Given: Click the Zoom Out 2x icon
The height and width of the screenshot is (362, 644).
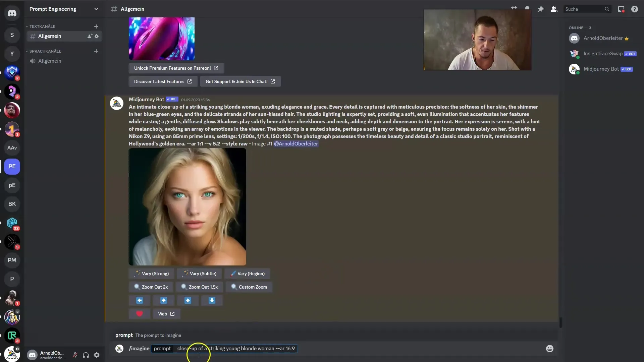Looking at the screenshot, I should (150, 287).
